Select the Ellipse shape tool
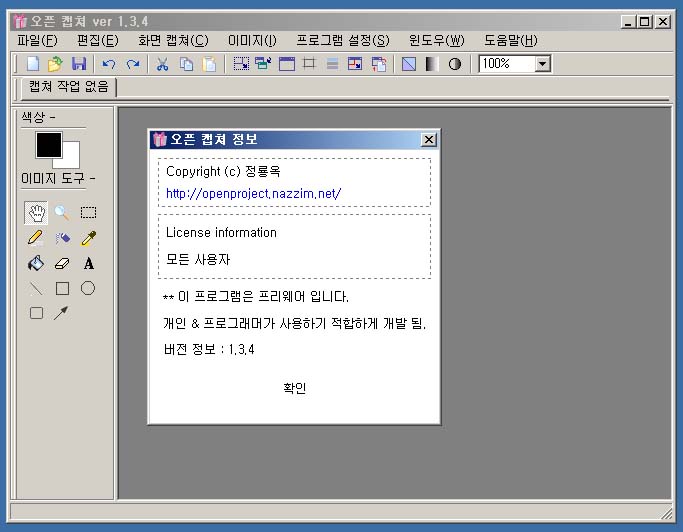The image size is (683, 532). pyautogui.click(x=88, y=288)
